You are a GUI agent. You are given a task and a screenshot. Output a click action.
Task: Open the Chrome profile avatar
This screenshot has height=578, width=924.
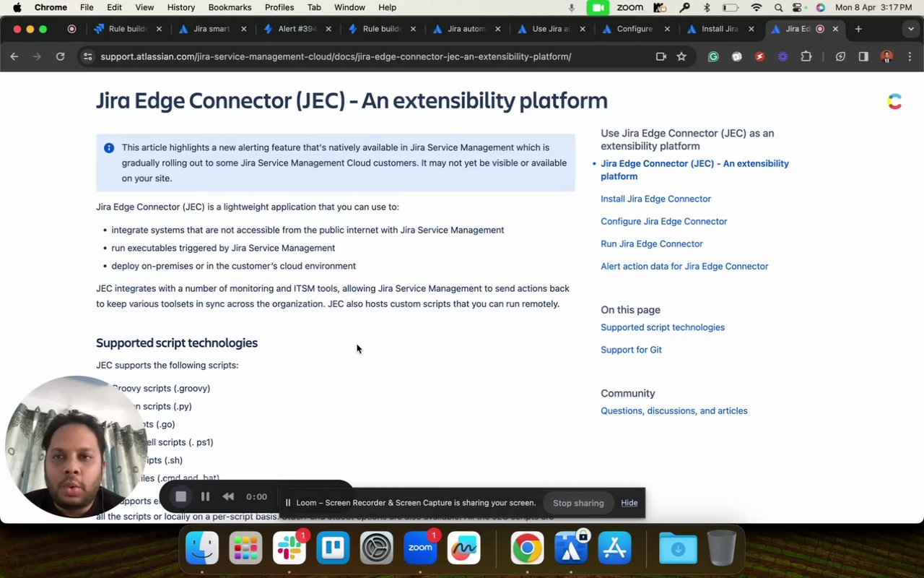pos(887,56)
